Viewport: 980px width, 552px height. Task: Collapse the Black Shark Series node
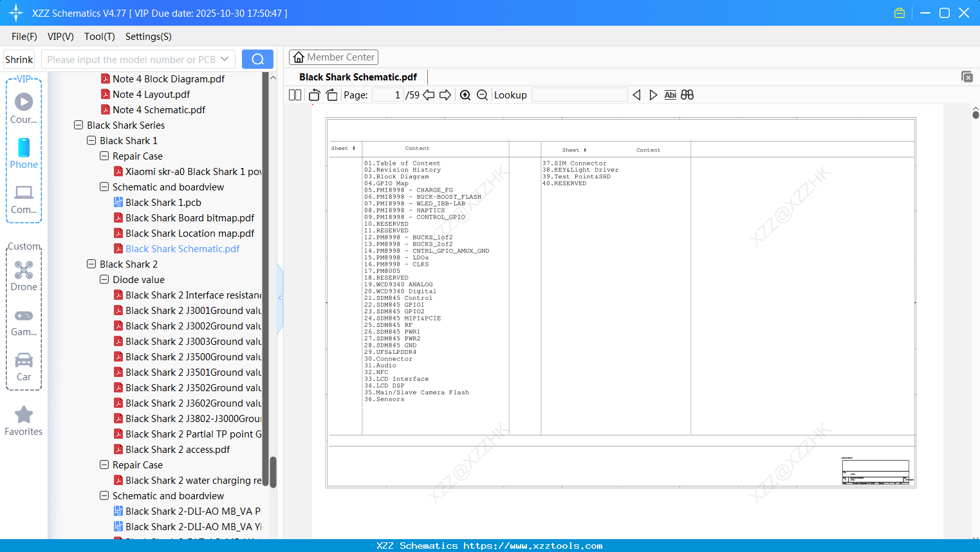(79, 125)
